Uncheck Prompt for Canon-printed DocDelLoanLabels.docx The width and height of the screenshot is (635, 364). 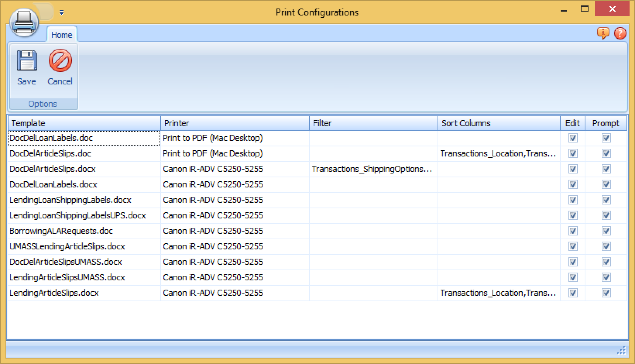click(606, 184)
